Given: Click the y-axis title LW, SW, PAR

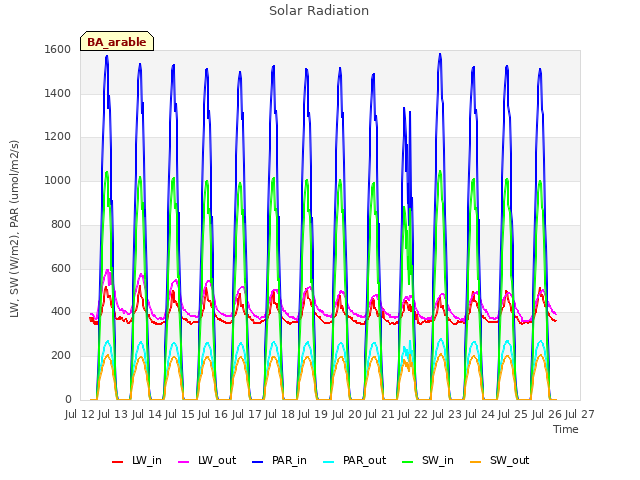Looking at the screenshot, I should (x=14, y=229).
